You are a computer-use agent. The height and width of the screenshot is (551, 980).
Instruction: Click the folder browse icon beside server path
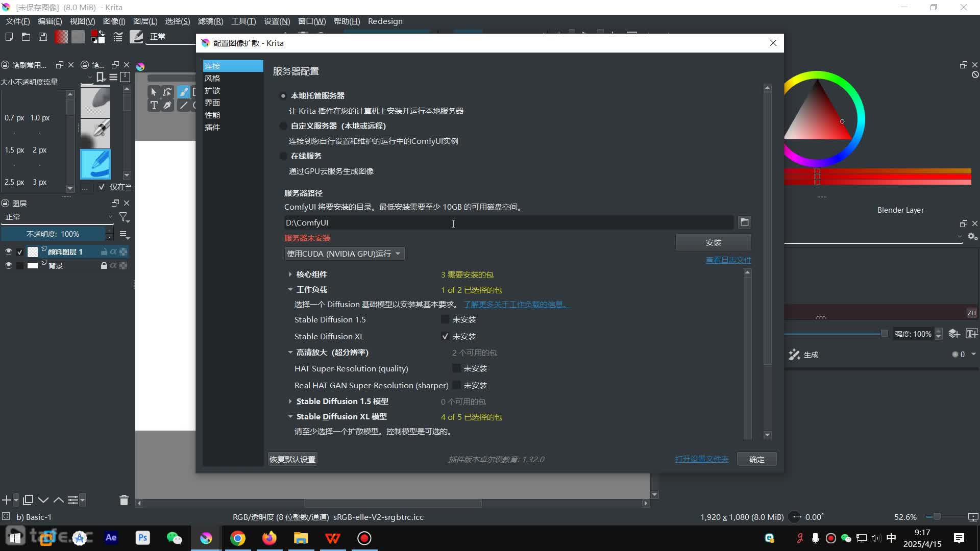pyautogui.click(x=745, y=222)
